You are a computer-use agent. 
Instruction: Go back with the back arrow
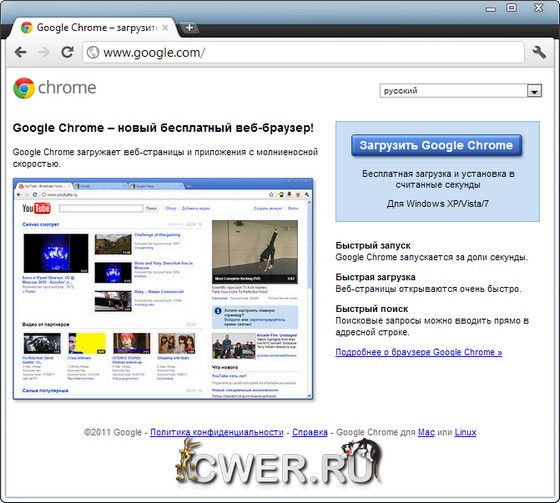click(21, 53)
